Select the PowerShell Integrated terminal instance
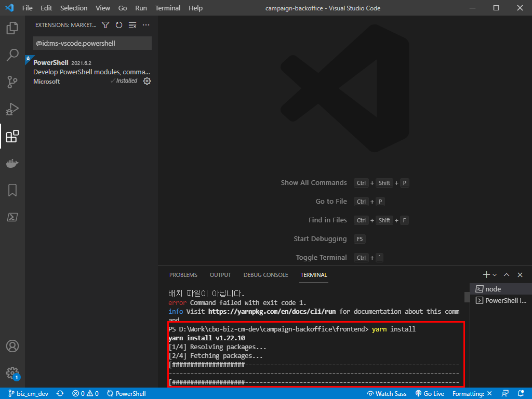The width and height of the screenshot is (532, 399). click(x=501, y=300)
